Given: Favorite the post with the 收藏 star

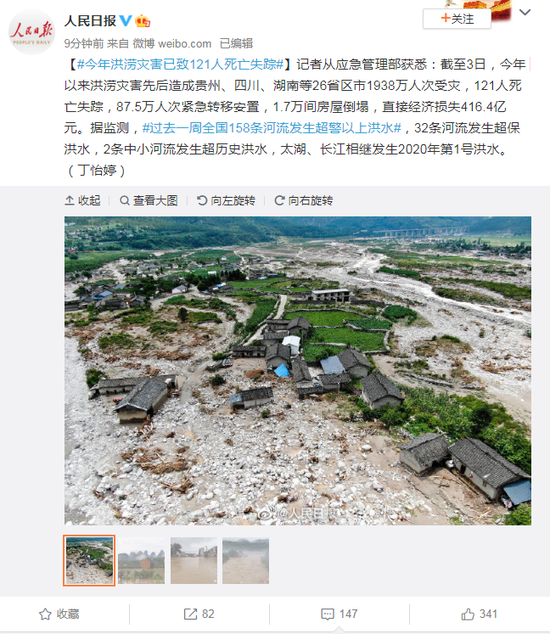Looking at the screenshot, I should pos(59,614).
